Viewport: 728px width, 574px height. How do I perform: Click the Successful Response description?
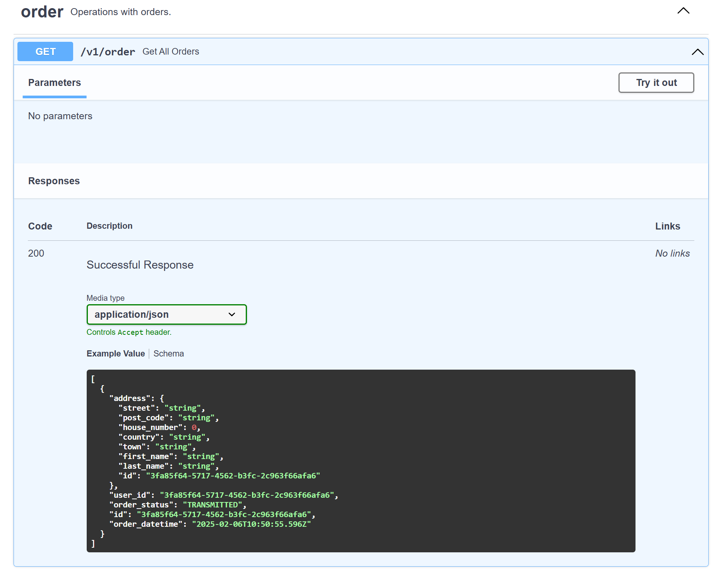tap(140, 265)
